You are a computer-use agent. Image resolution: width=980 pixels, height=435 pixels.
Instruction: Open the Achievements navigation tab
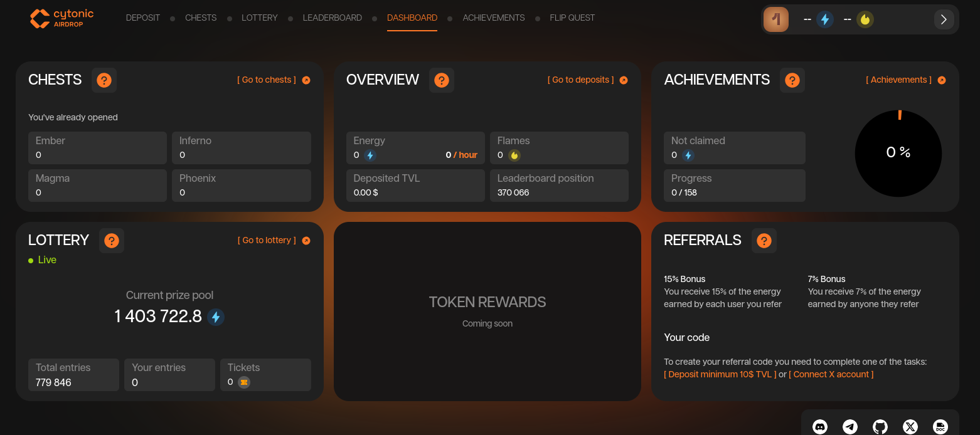(x=494, y=18)
